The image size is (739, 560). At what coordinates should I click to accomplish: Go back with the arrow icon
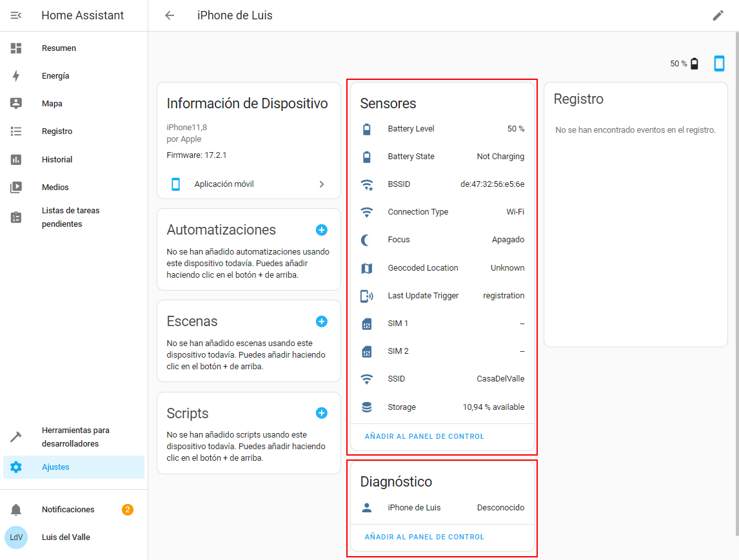click(170, 15)
